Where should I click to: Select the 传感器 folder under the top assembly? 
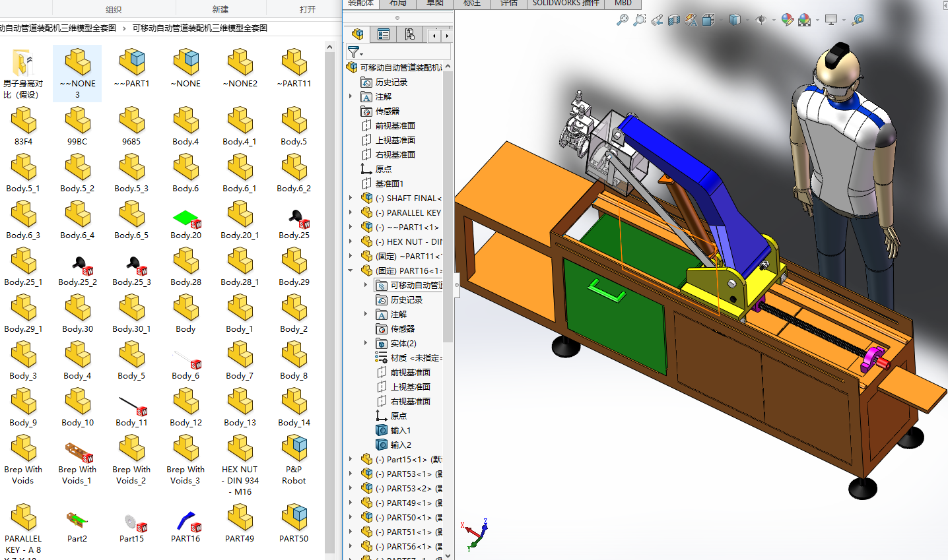(380, 111)
